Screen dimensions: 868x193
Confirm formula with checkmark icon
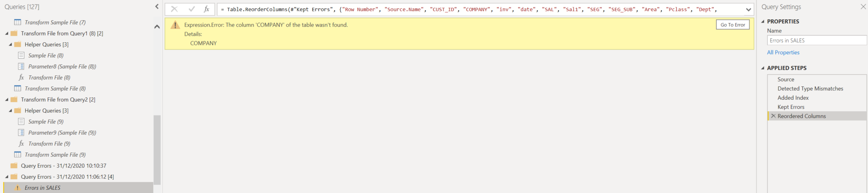[x=192, y=9]
